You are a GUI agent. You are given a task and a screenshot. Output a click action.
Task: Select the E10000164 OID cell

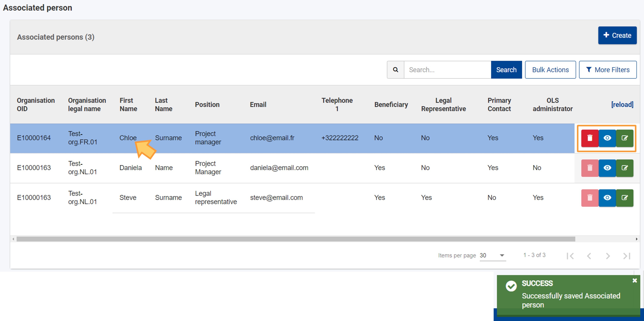click(34, 138)
